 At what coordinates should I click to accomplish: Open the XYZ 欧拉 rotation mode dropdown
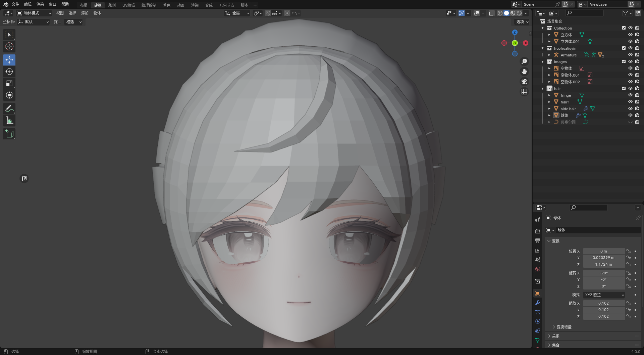[x=604, y=295]
